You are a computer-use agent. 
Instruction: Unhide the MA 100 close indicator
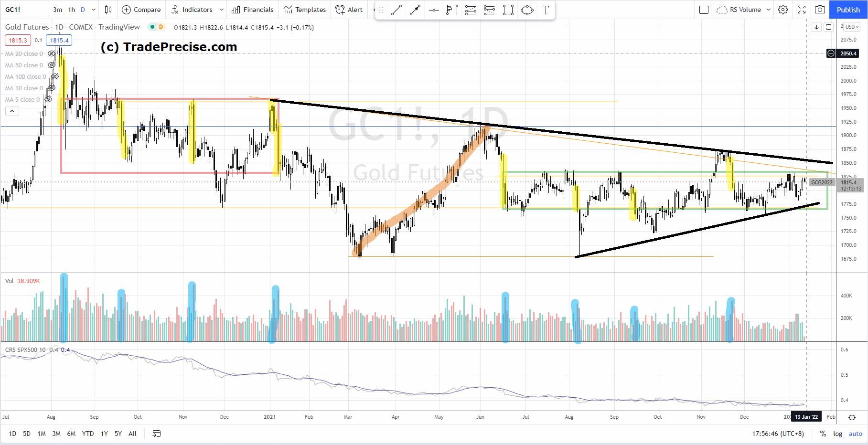(55, 76)
